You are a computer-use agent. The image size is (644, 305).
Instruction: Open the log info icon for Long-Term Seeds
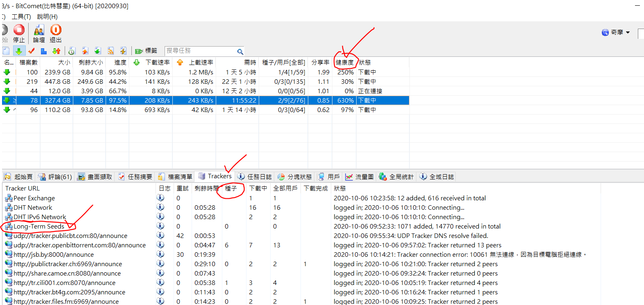click(160, 226)
